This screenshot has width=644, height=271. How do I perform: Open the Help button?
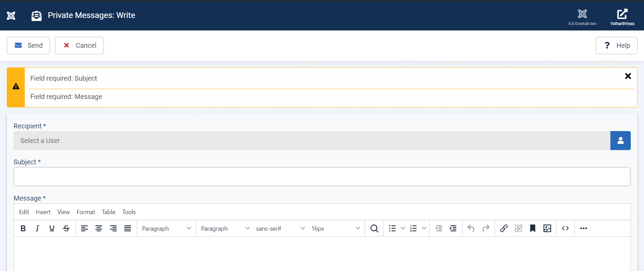[617, 45]
